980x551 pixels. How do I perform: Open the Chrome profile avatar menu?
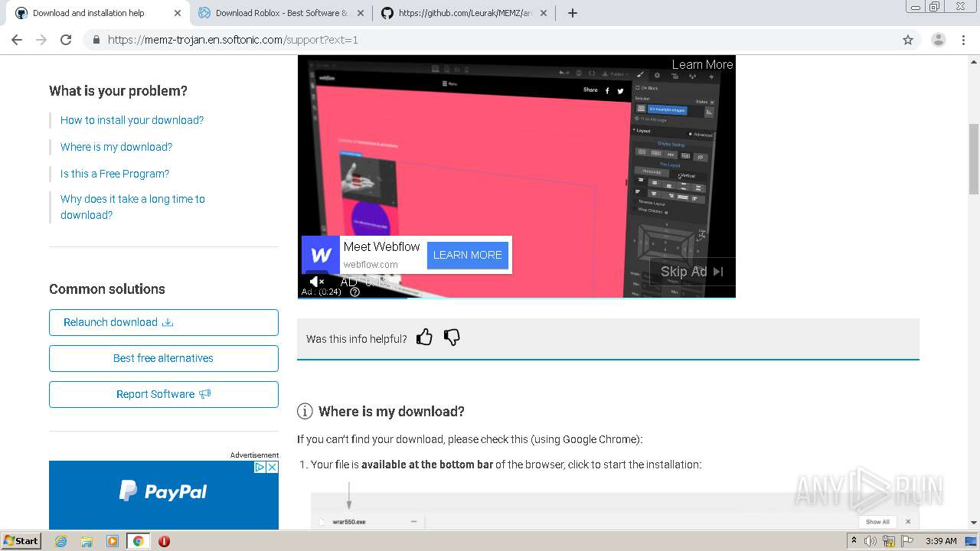click(x=938, y=40)
